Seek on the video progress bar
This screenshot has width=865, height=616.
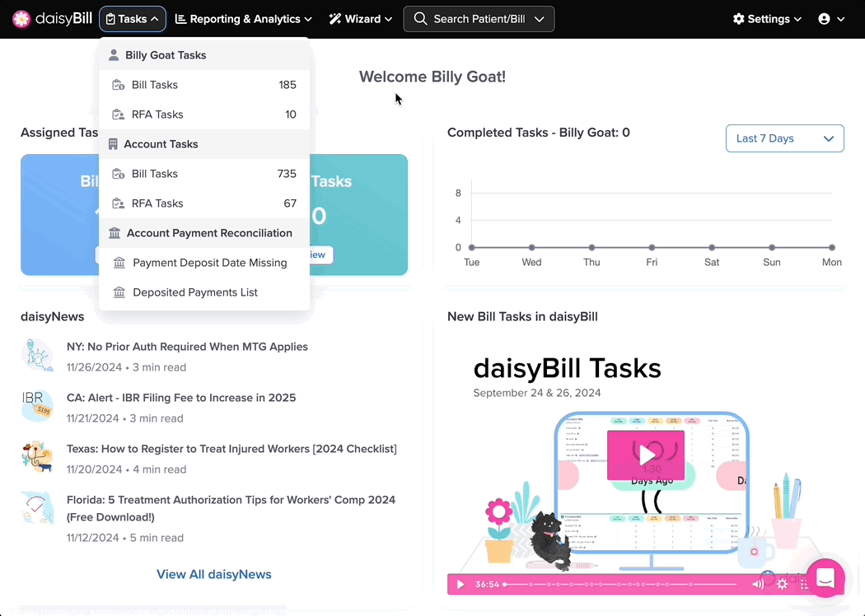[x=620, y=584]
